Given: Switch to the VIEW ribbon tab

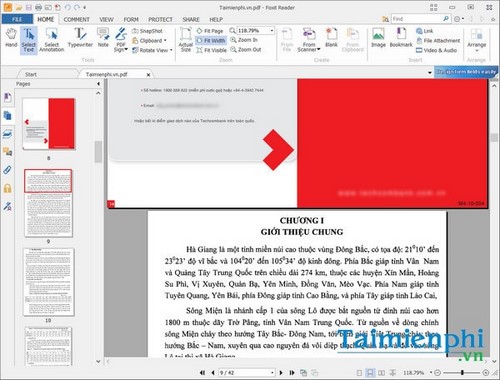Looking at the screenshot, I should click(106, 20).
